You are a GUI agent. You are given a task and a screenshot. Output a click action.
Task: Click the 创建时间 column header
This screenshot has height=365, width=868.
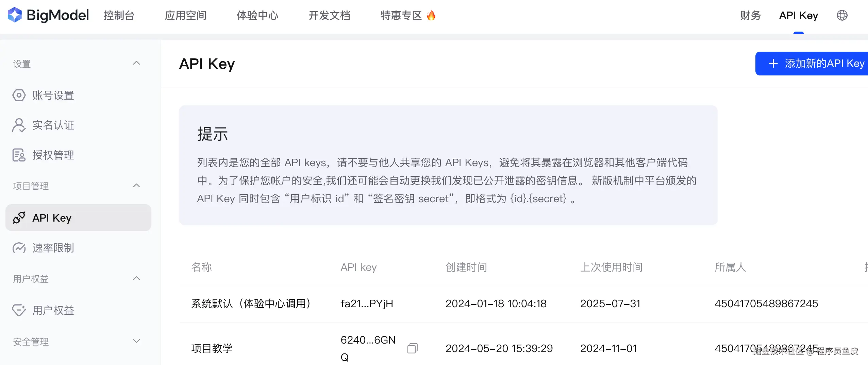coord(466,267)
